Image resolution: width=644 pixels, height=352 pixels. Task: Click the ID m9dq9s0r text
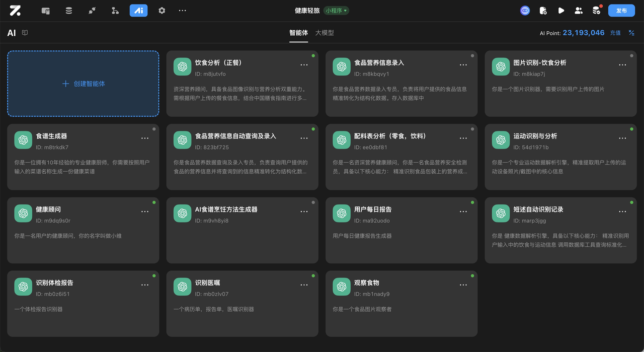point(53,221)
